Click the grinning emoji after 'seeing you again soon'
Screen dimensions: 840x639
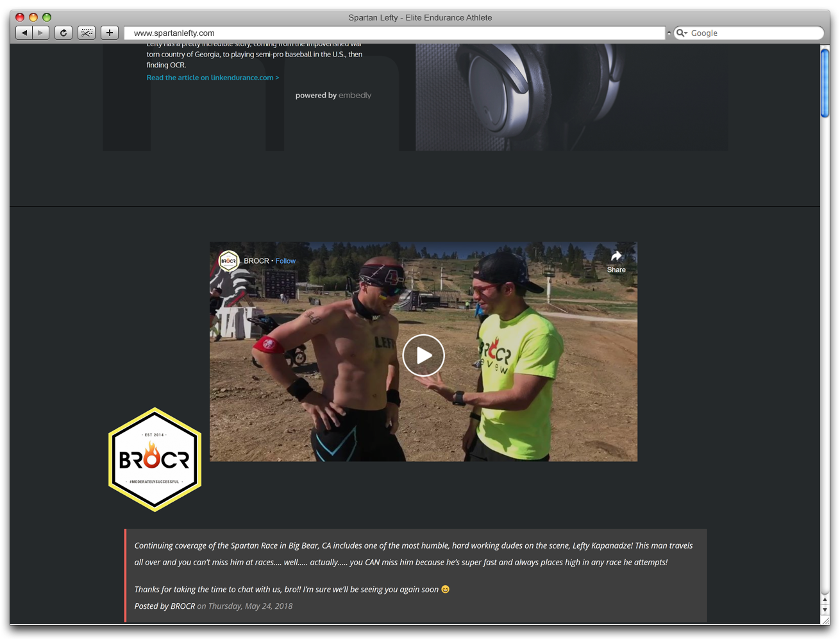click(446, 590)
